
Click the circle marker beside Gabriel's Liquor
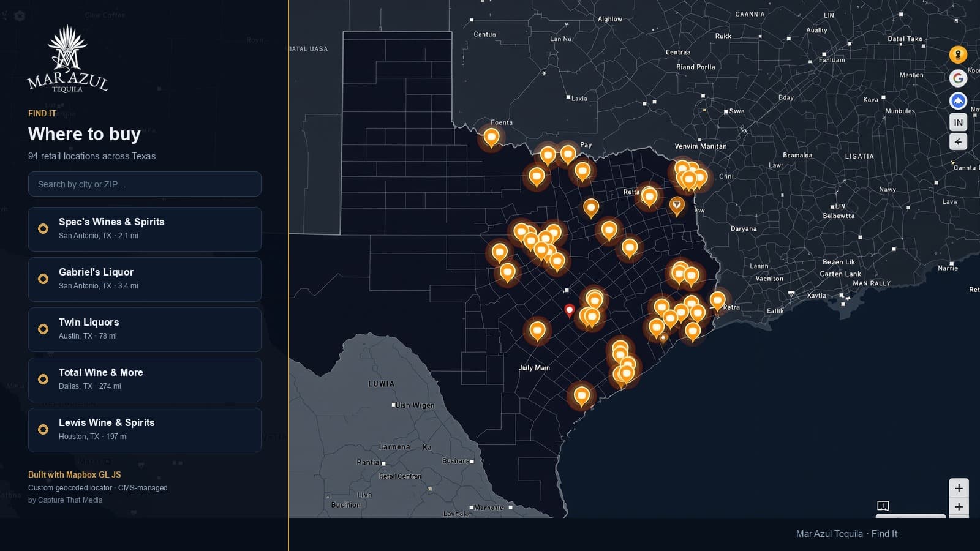click(x=43, y=279)
